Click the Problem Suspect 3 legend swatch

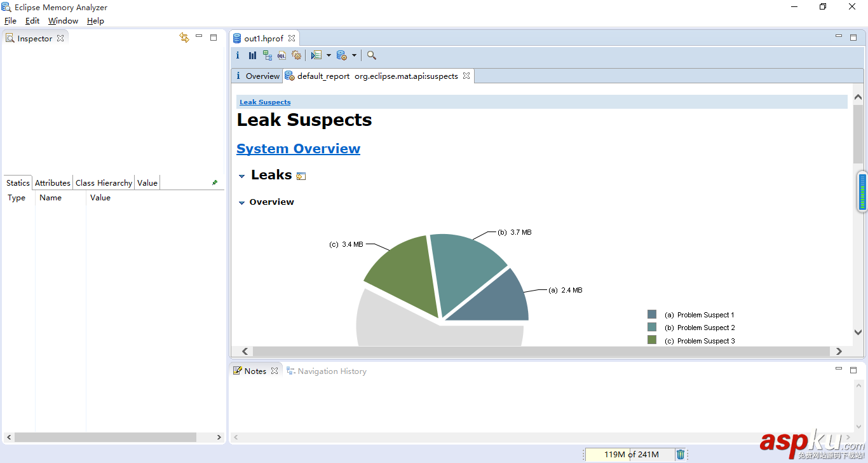click(652, 340)
